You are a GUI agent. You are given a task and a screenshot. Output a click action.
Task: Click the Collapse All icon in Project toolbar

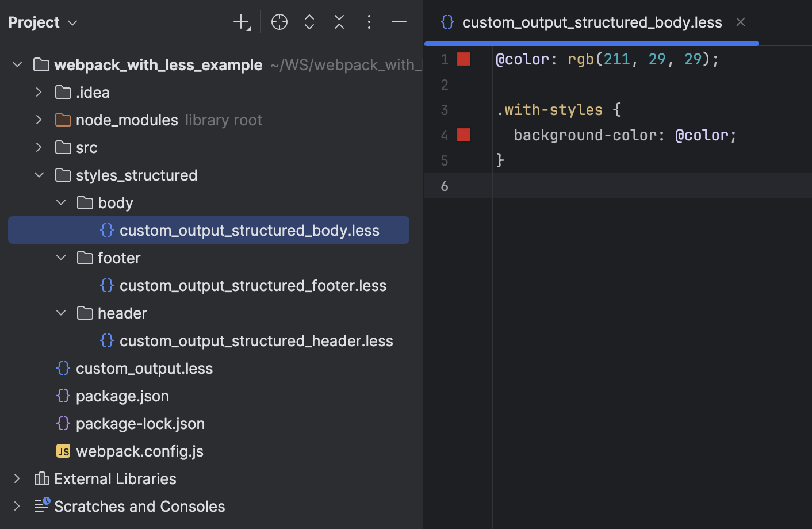339,22
